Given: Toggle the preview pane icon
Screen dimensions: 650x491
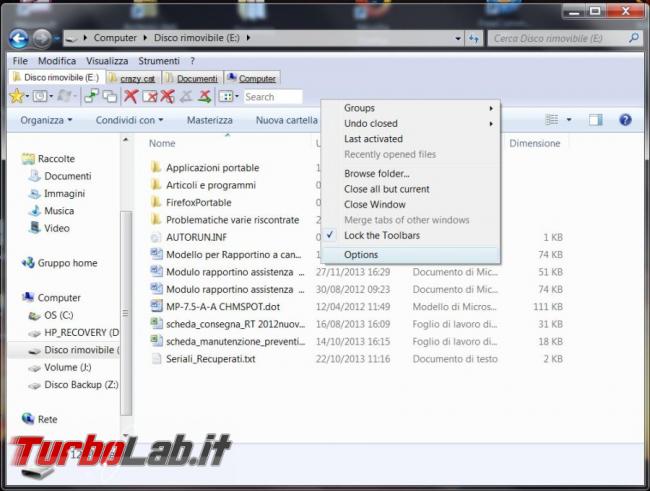Looking at the screenshot, I should click(x=596, y=120).
